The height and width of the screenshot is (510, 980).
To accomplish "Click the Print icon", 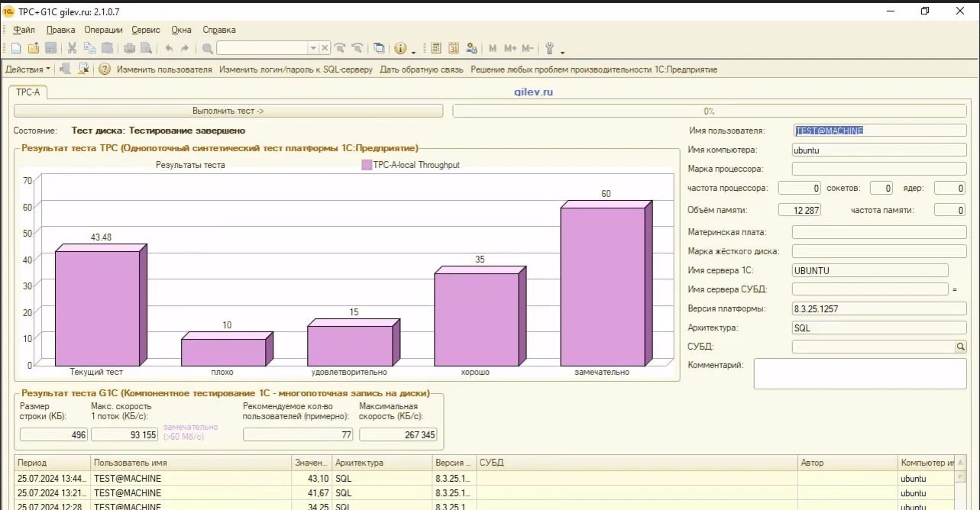I will pyautogui.click(x=129, y=48).
